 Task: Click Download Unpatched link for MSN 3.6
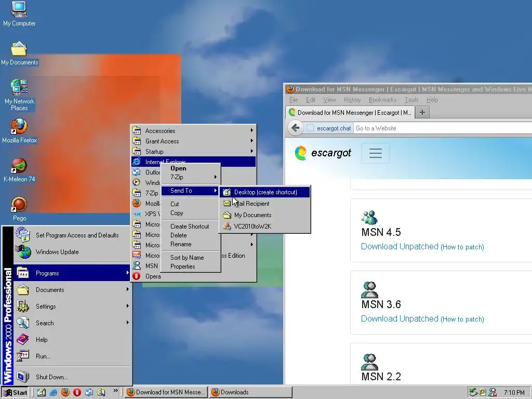tap(400, 319)
